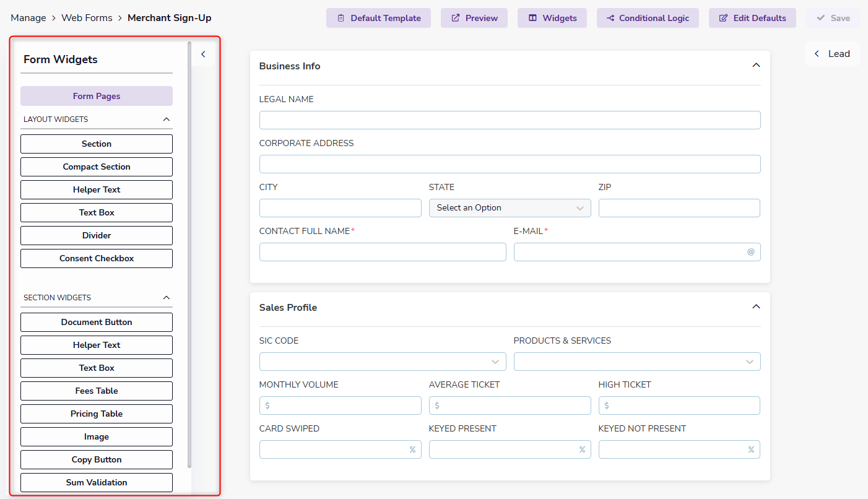Image resolution: width=868 pixels, height=499 pixels.
Task: Collapse the Section Widgets group
Action: [166, 298]
